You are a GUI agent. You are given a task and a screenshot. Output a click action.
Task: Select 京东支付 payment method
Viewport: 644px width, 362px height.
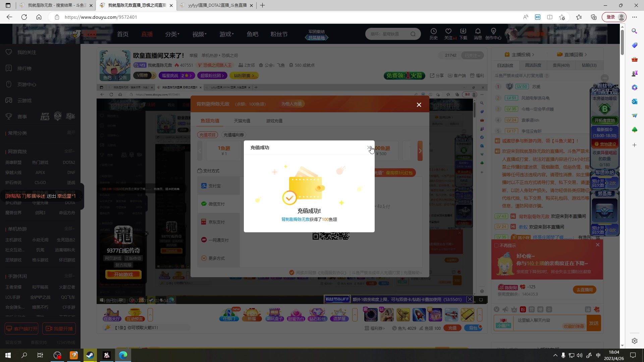(219, 222)
